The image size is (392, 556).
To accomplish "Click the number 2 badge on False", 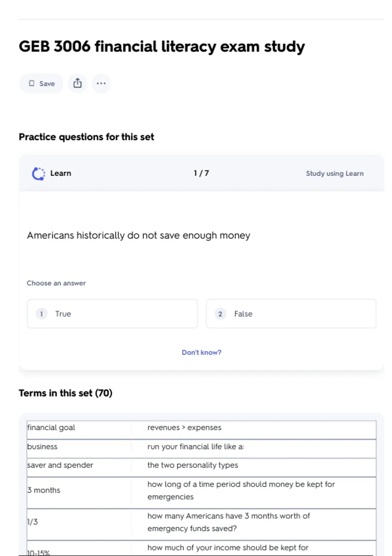I will (x=220, y=314).
